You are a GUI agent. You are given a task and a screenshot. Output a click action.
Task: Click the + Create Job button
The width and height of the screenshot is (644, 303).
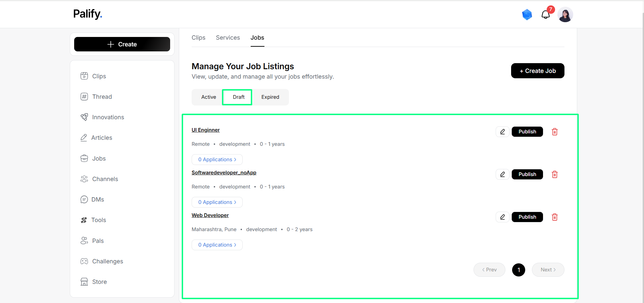coord(538,71)
